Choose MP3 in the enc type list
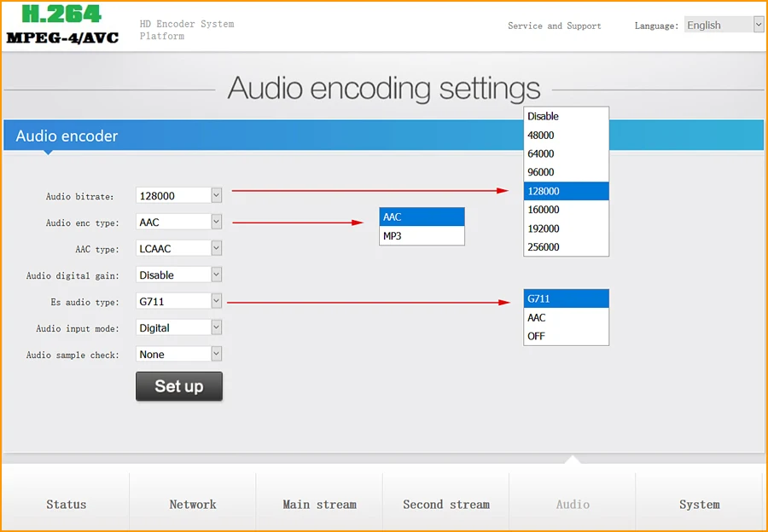This screenshot has width=768, height=532. point(422,236)
